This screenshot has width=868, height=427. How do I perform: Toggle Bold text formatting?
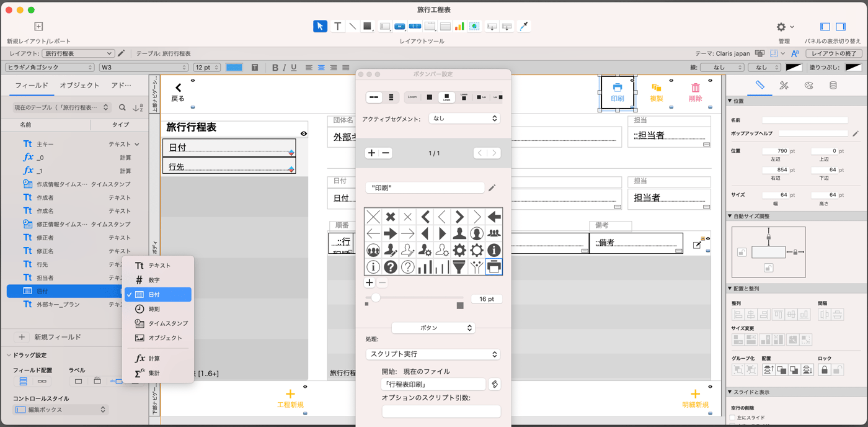coord(275,67)
